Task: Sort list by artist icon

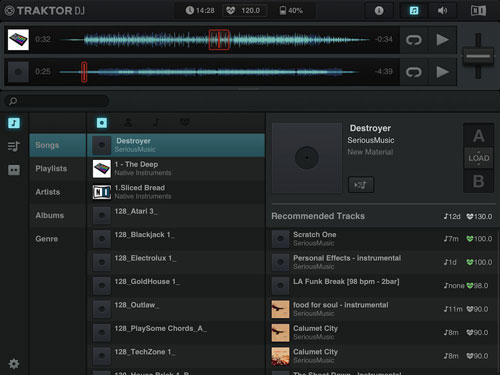Action: 128,123
